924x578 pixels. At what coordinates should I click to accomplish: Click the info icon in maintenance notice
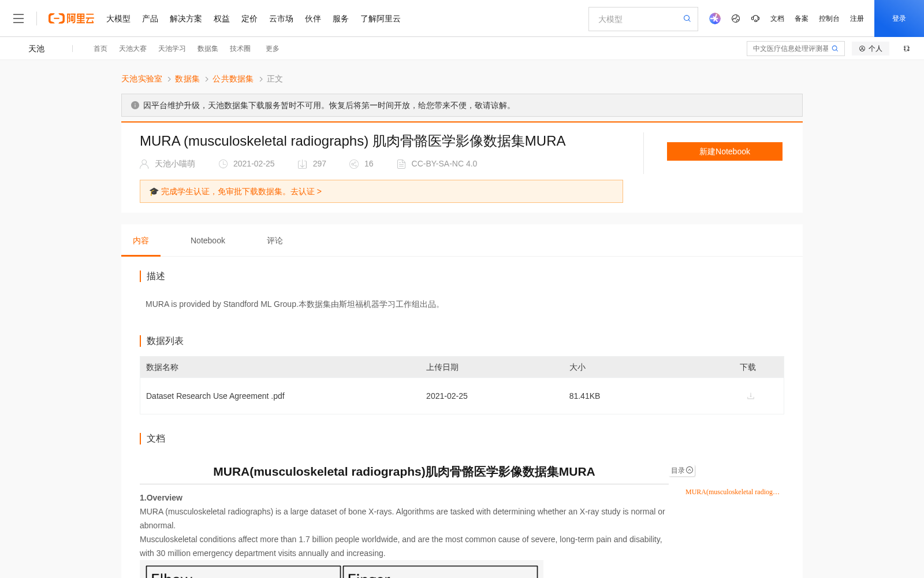click(135, 105)
